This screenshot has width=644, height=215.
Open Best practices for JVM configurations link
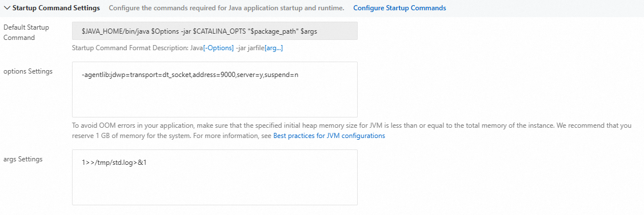(329, 136)
